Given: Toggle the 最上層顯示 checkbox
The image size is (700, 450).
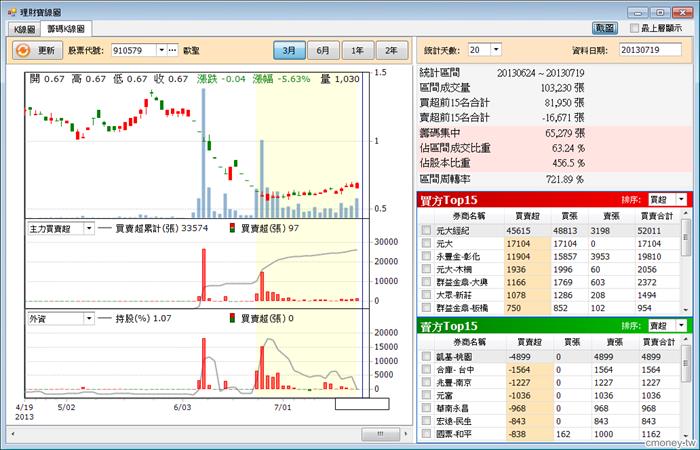Looking at the screenshot, I should point(634,28).
